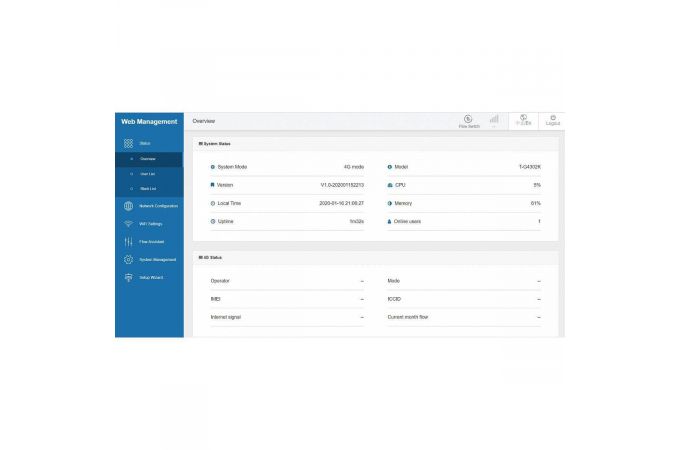Image resolution: width=680 pixels, height=450 pixels.
Task: Click the Flow Assistant sliders icon
Action: point(128,242)
